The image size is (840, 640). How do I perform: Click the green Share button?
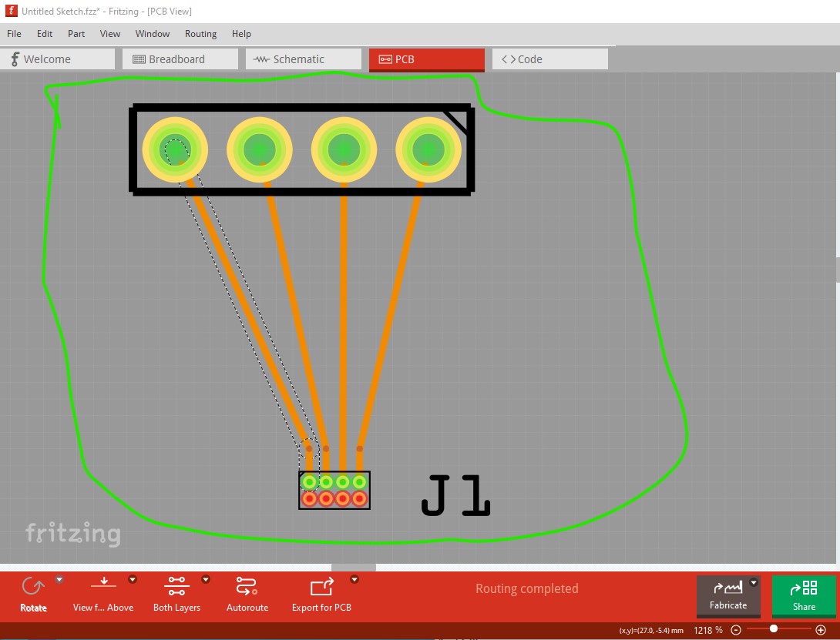pyautogui.click(x=803, y=595)
